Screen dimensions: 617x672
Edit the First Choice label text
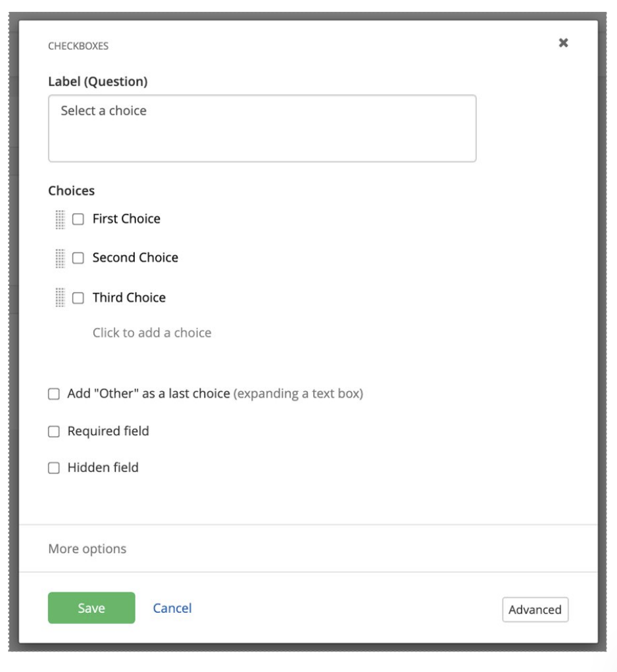point(126,219)
